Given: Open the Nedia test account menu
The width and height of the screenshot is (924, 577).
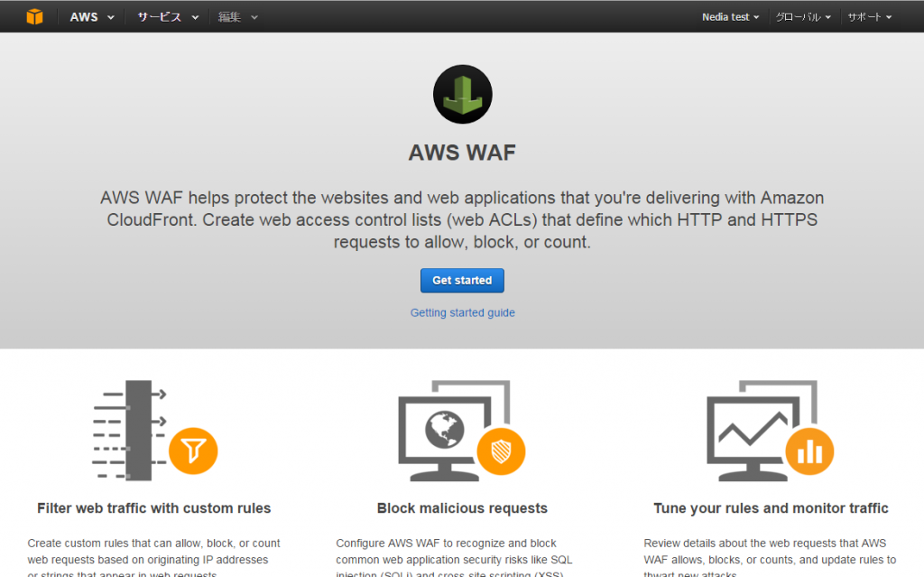Looking at the screenshot, I should click(731, 17).
